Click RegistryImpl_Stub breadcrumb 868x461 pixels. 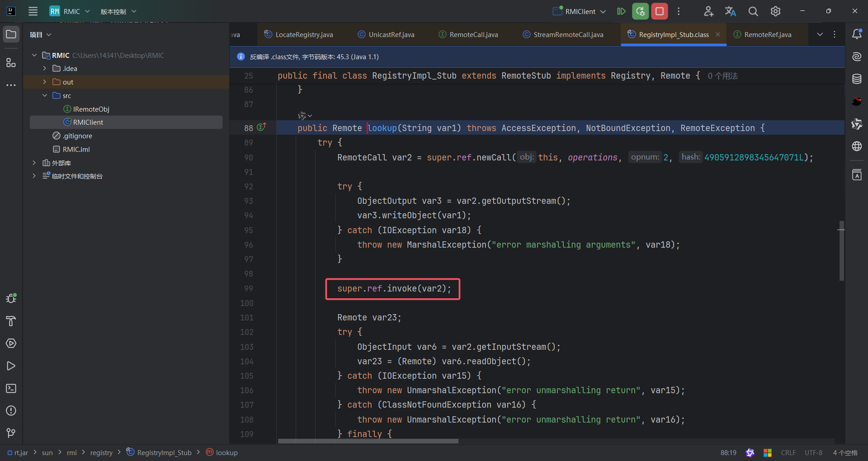click(159, 453)
